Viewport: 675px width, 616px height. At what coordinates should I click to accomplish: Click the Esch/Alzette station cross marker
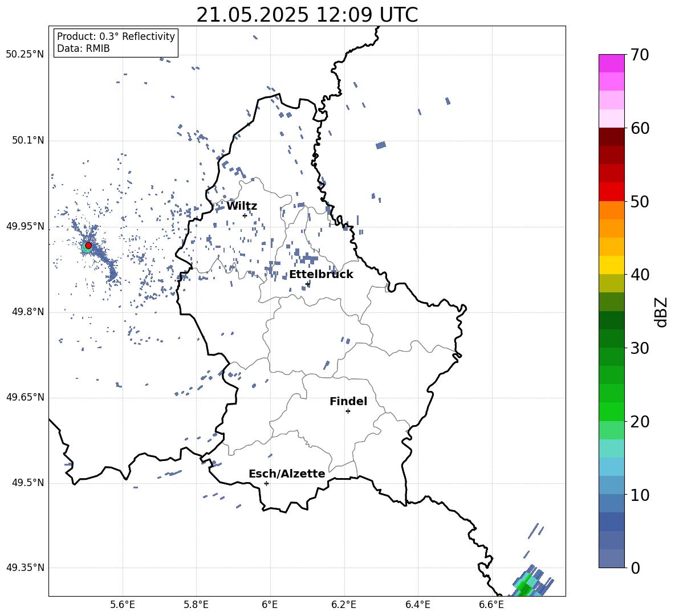(266, 483)
